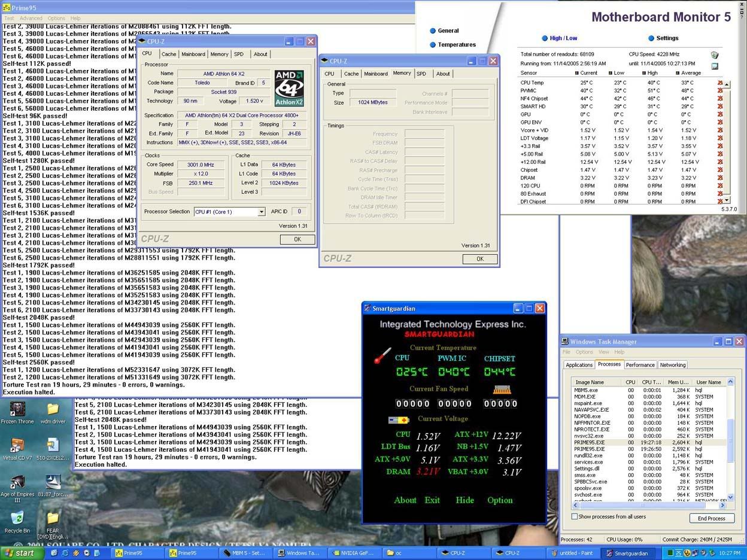Reset the PWMIC sensor row in Motherboard Monitor
Viewport: 747px width, 560px height.
click(x=720, y=90)
